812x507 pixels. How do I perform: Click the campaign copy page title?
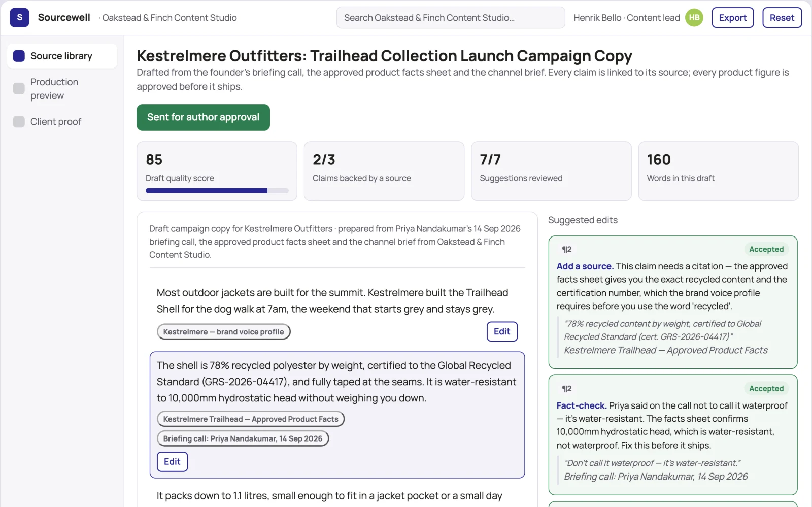[x=384, y=55]
